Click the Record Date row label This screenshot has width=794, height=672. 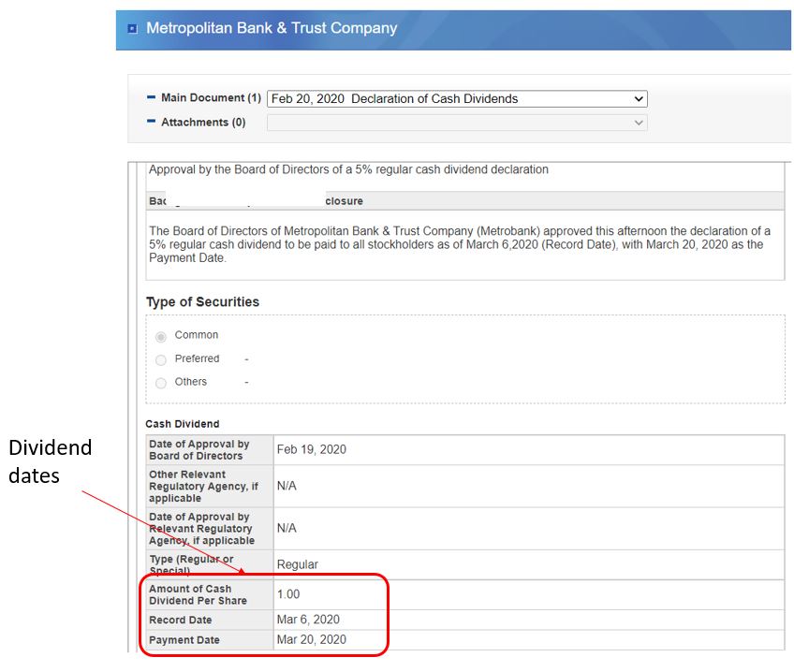181,620
